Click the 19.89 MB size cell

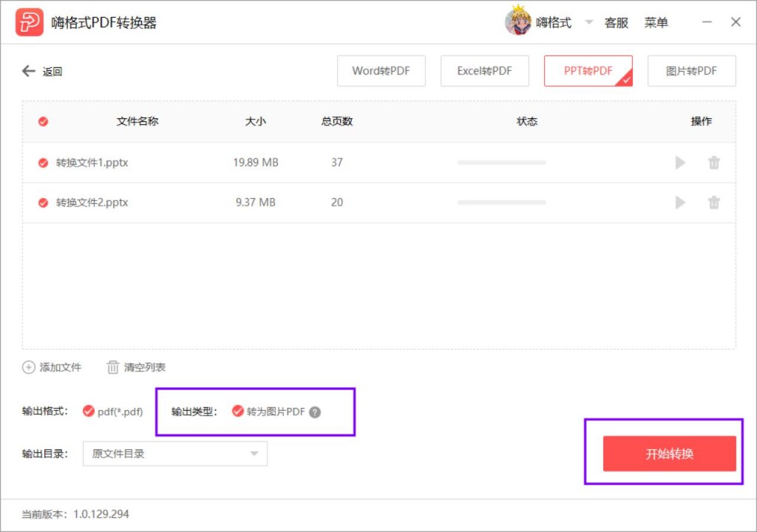pos(255,163)
